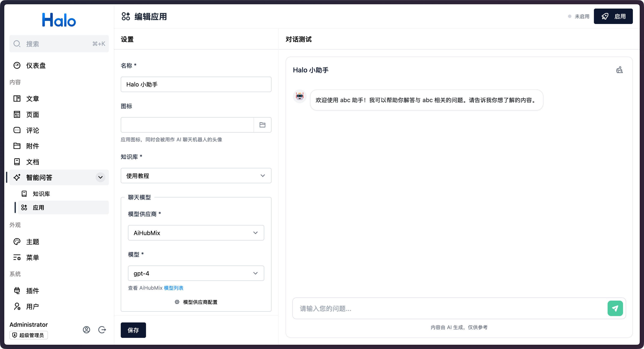Click the 对话测试 panel heading
Screen dimensions: 644x349
click(298, 39)
